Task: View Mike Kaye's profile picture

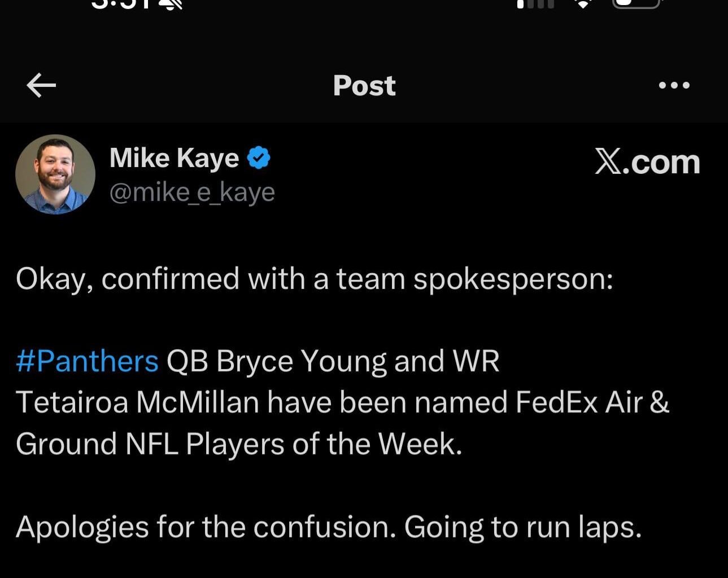Action: (55, 174)
